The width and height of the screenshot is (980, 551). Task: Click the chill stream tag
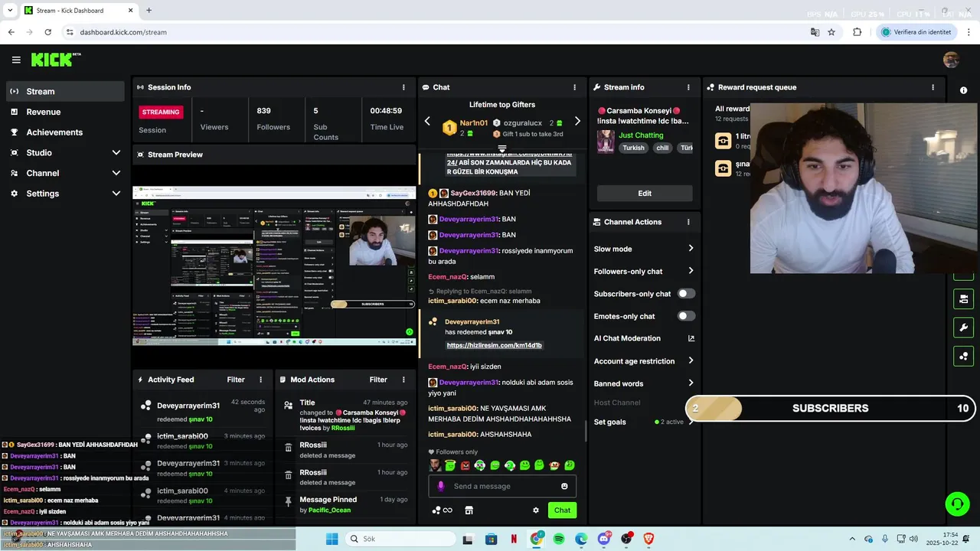pyautogui.click(x=662, y=148)
